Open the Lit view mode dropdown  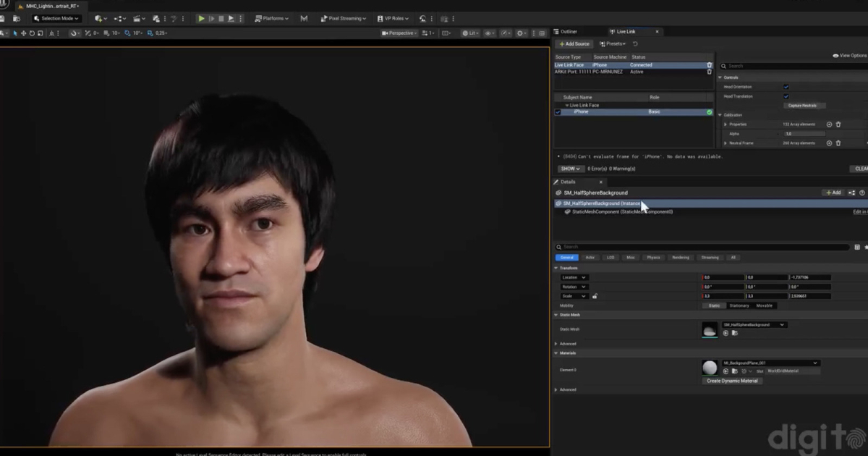click(x=470, y=33)
